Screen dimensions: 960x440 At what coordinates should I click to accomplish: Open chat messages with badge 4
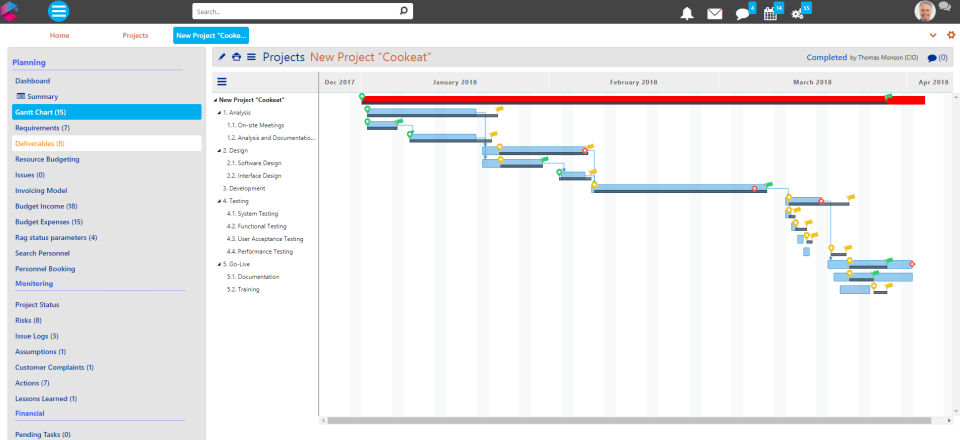pos(742,13)
